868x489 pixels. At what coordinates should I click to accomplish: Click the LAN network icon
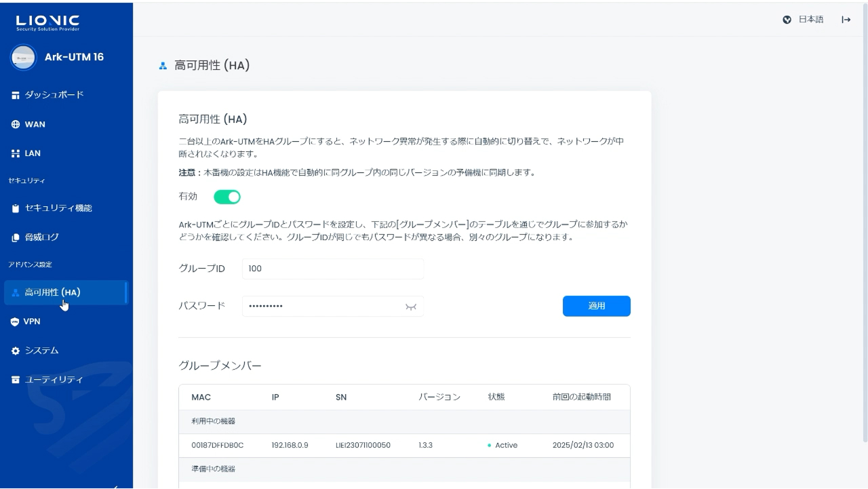(x=16, y=154)
